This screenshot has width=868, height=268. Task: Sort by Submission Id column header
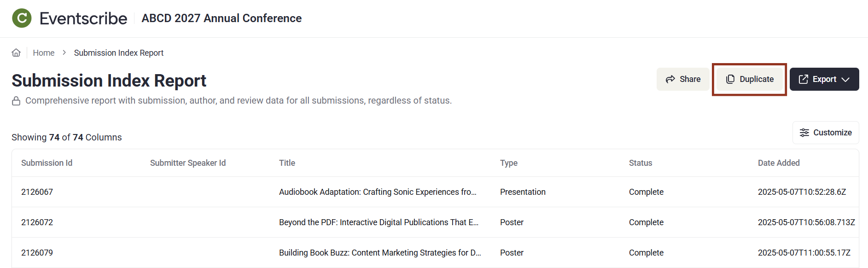pyautogui.click(x=47, y=163)
